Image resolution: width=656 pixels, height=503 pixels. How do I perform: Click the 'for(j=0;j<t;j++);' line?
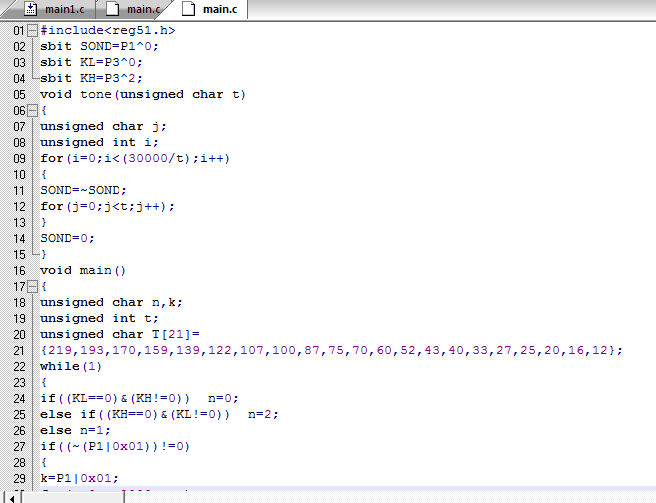pyautogui.click(x=107, y=206)
